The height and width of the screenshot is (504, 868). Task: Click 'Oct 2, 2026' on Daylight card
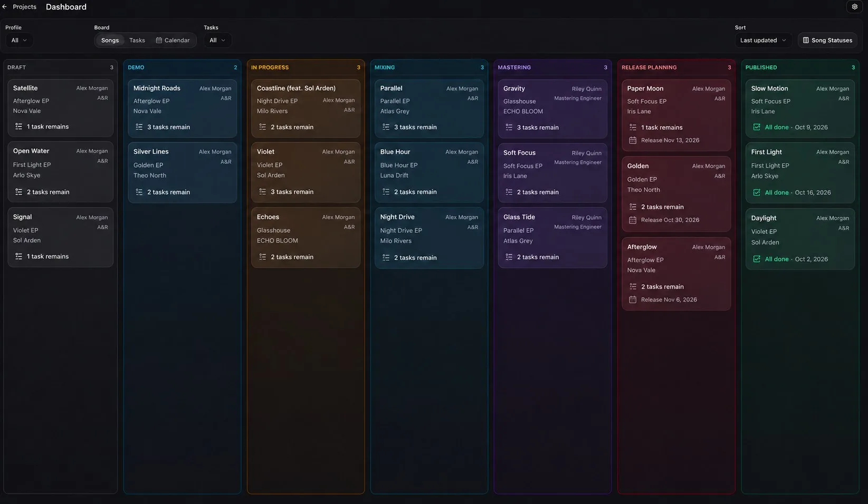coord(811,259)
